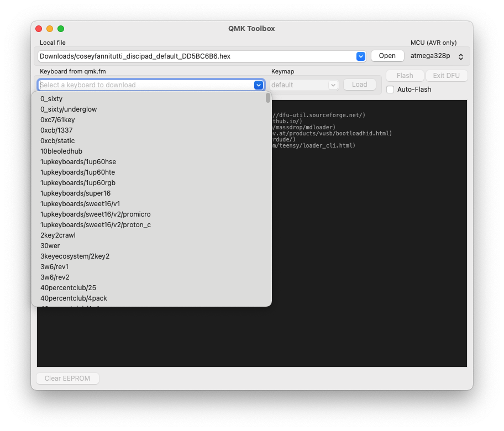
Task: Open the Keymap default dropdown
Action: (x=304, y=85)
